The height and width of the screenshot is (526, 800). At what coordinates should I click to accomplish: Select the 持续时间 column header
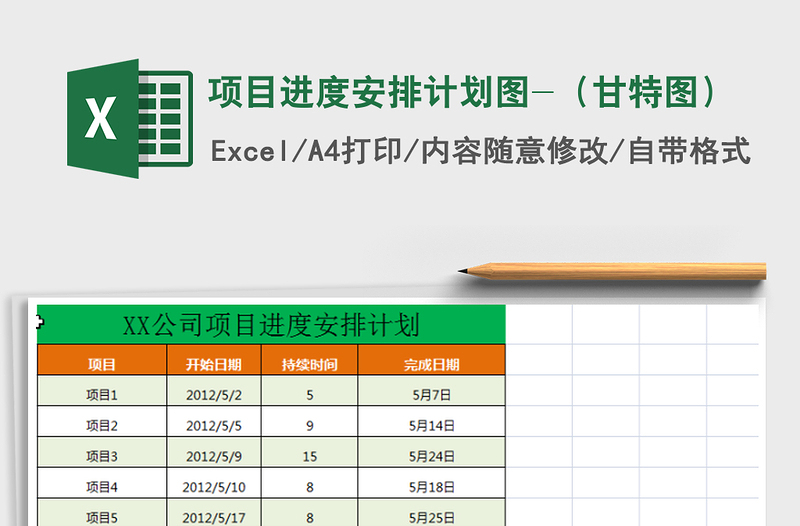pyautogui.click(x=309, y=364)
